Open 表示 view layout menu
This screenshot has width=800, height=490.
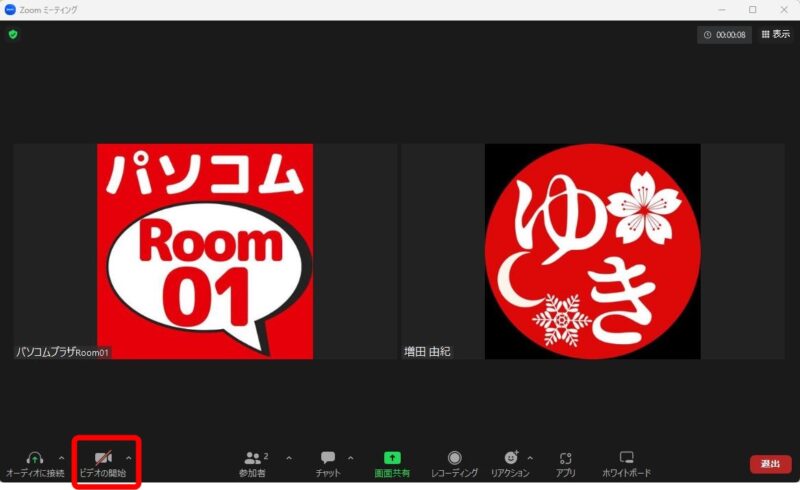[776, 34]
